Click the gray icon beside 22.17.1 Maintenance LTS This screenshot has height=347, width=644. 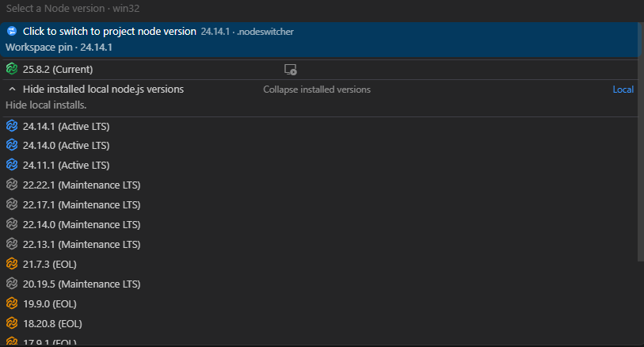click(x=12, y=204)
